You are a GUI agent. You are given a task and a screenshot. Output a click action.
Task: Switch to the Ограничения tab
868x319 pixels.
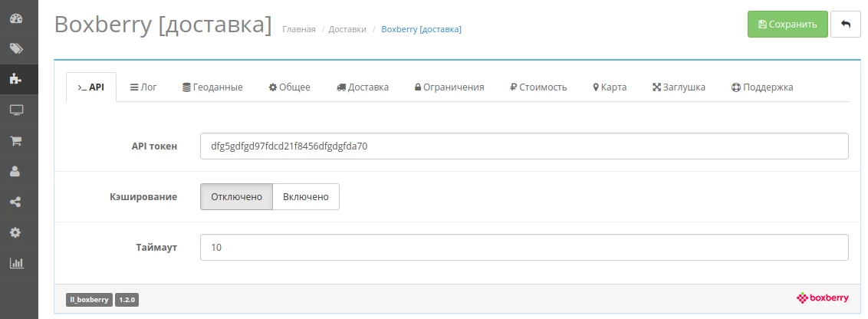449,87
